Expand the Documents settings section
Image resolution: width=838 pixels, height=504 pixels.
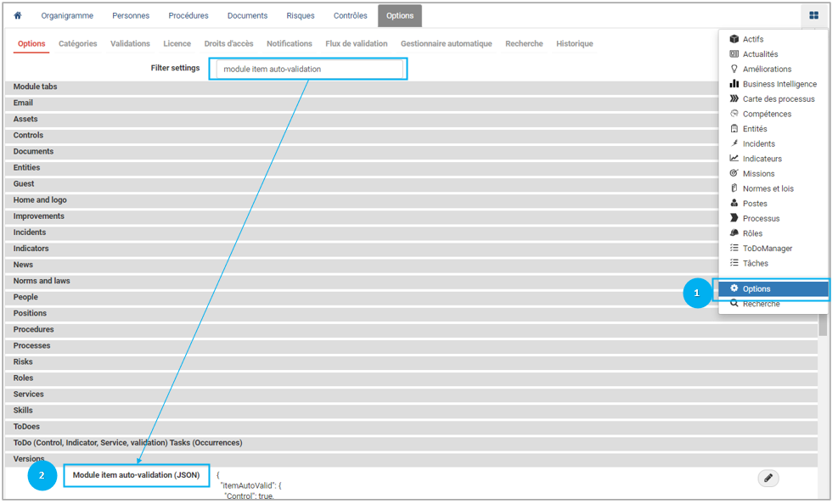point(33,152)
